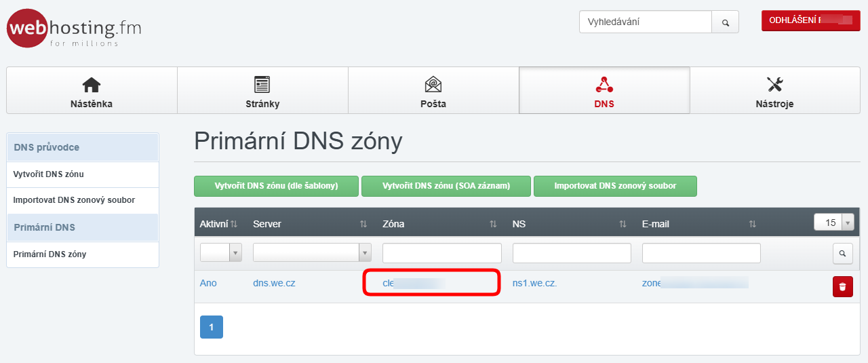The width and height of the screenshot is (868, 363).
Task: Sort table by Server column arrows
Action: 363,224
